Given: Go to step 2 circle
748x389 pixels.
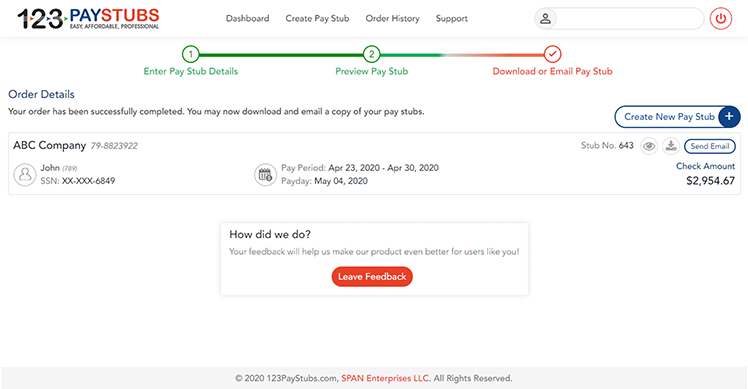Looking at the screenshot, I should 371,54.
